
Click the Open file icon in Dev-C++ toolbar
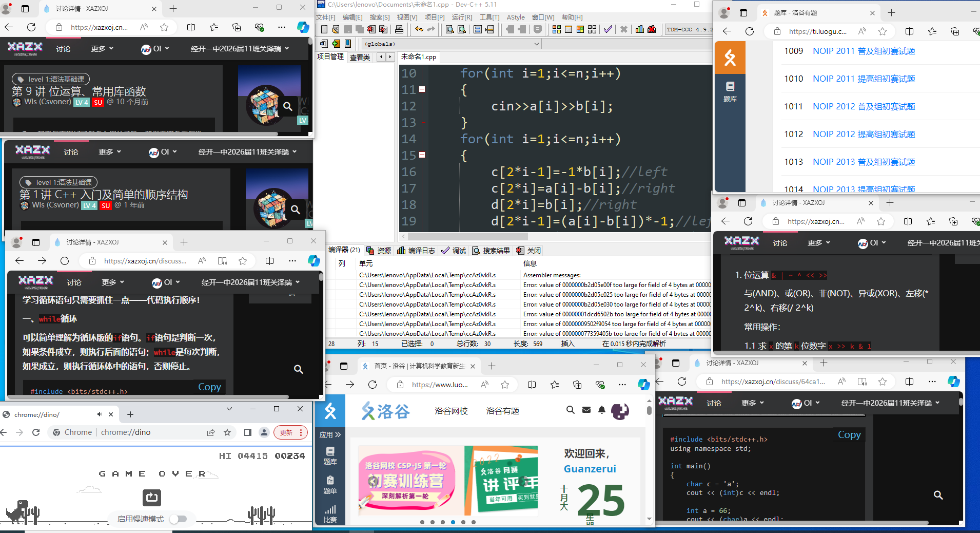[336, 29]
